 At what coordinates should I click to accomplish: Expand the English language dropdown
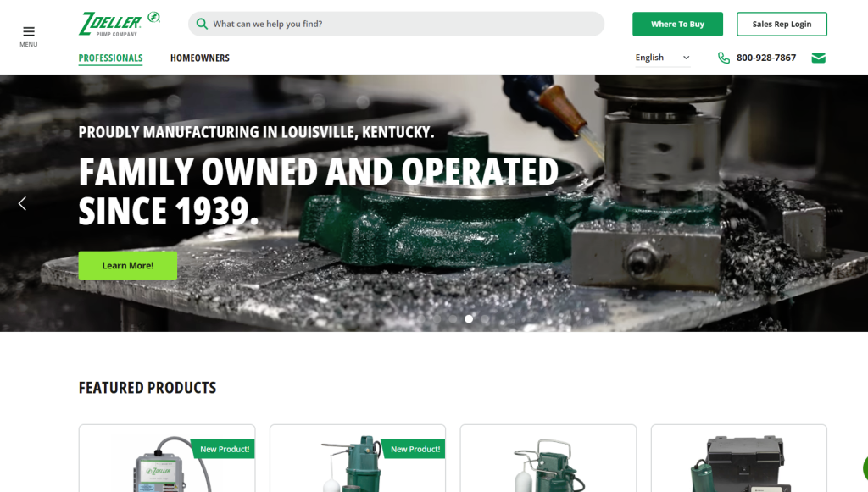point(663,58)
